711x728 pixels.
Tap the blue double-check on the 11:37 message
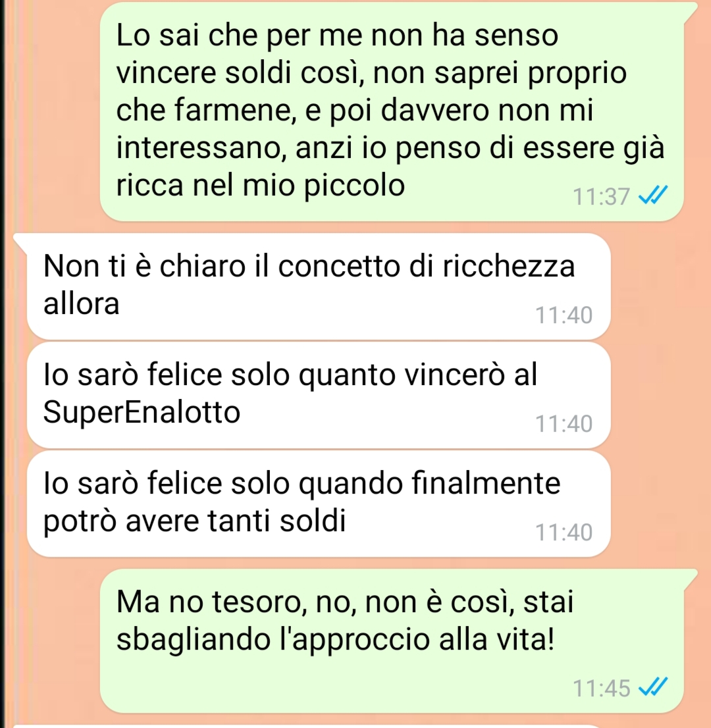click(x=653, y=195)
